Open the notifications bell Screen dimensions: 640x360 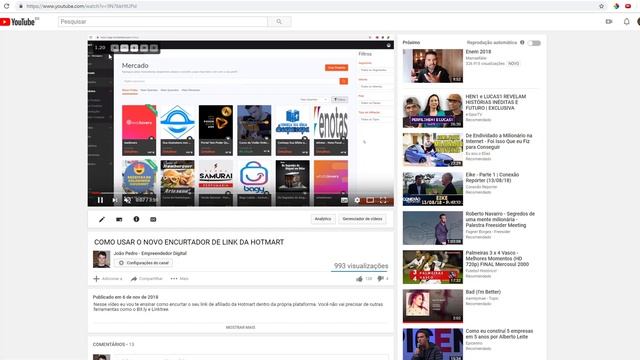click(627, 22)
